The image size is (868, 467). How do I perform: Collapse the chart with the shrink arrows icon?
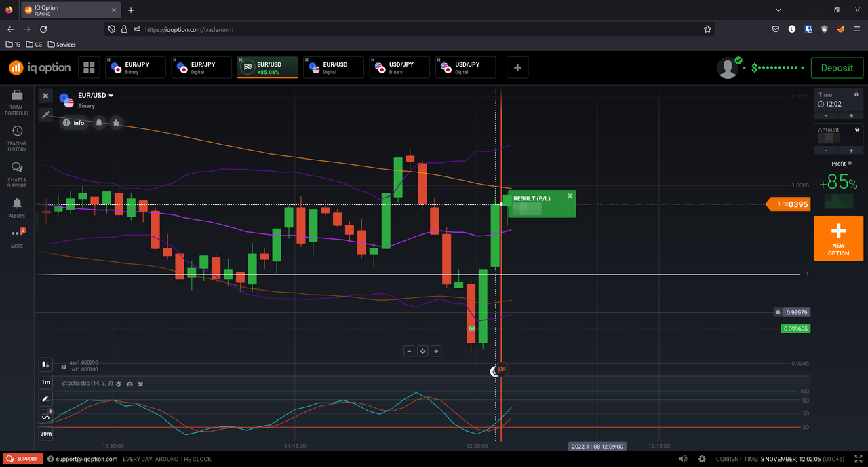(x=45, y=115)
